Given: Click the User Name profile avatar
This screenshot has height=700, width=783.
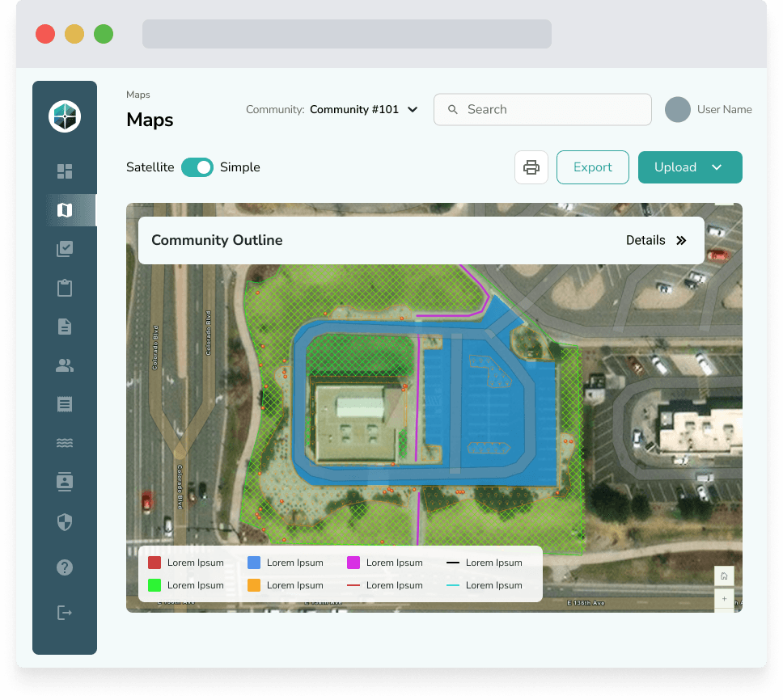Looking at the screenshot, I should [678, 110].
